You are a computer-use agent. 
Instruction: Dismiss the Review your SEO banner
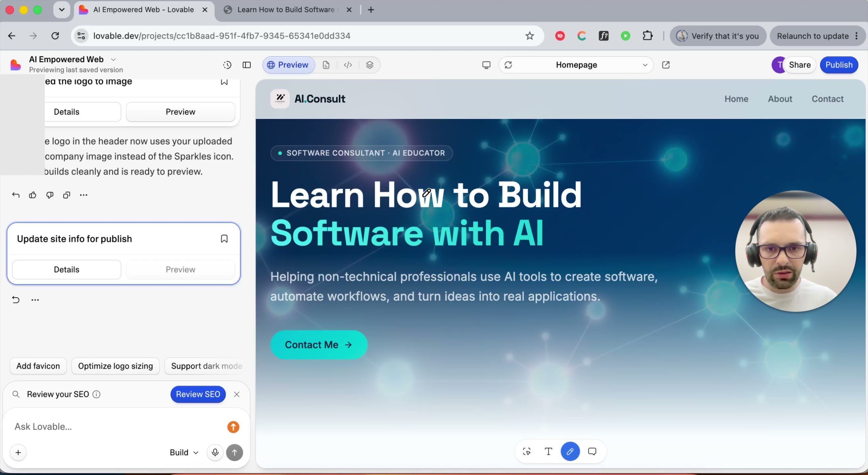click(237, 395)
